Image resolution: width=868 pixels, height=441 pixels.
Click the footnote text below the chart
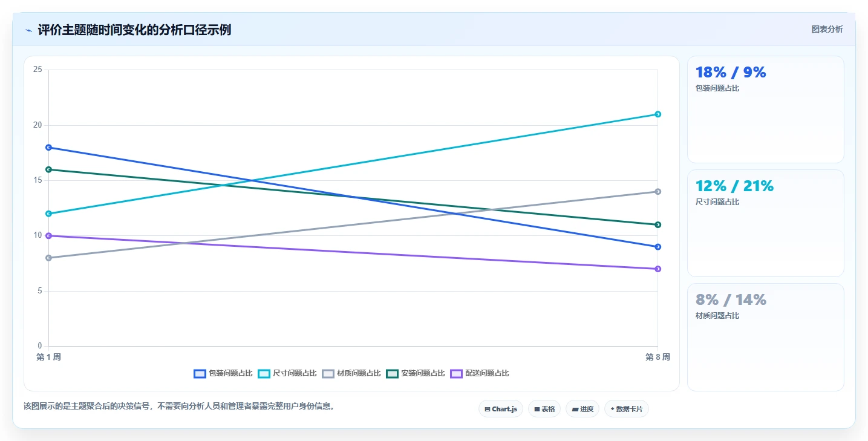click(179, 407)
